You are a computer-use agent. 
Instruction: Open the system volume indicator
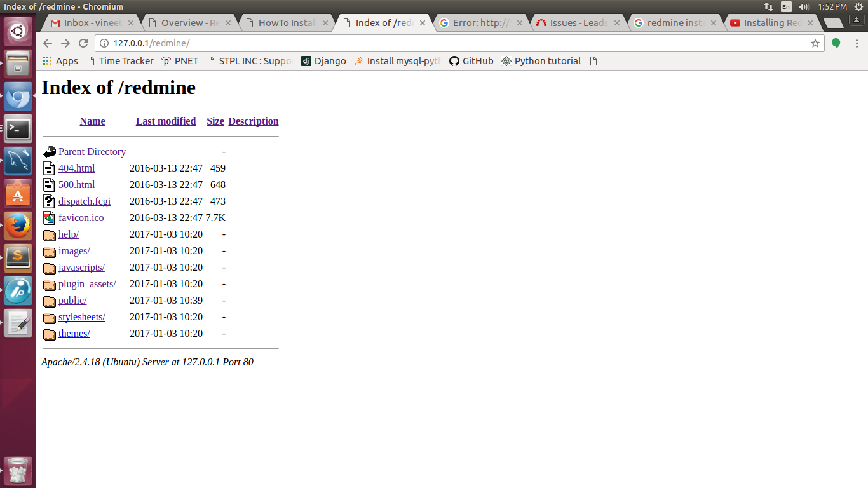pyautogui.click(x=804, y=7)
